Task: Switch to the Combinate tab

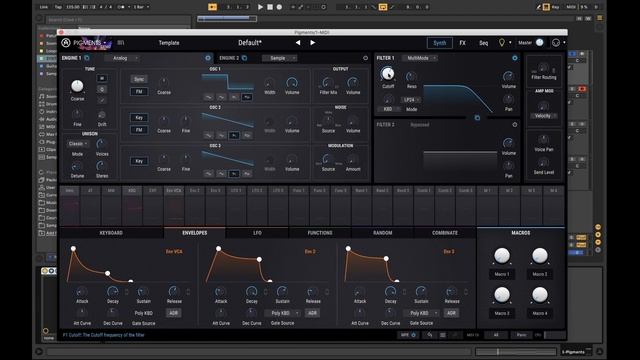Action: [x=445, y=233]
